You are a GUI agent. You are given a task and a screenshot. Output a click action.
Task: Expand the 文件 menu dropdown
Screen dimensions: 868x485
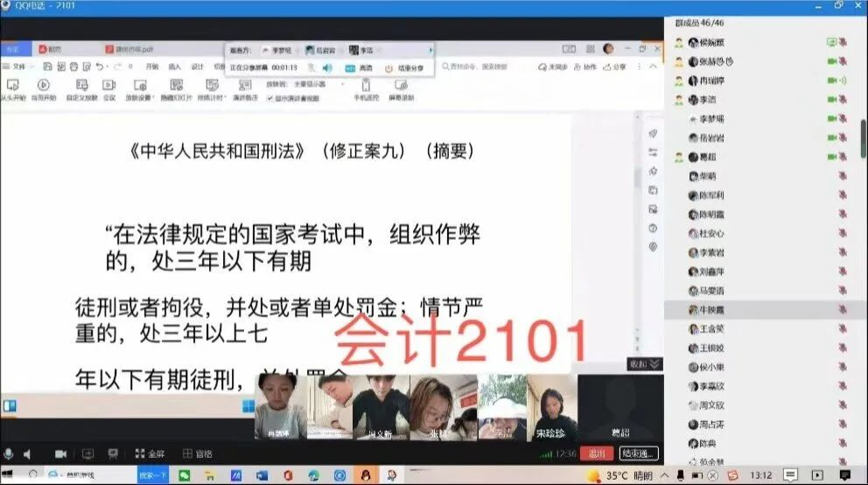(19, 67)
